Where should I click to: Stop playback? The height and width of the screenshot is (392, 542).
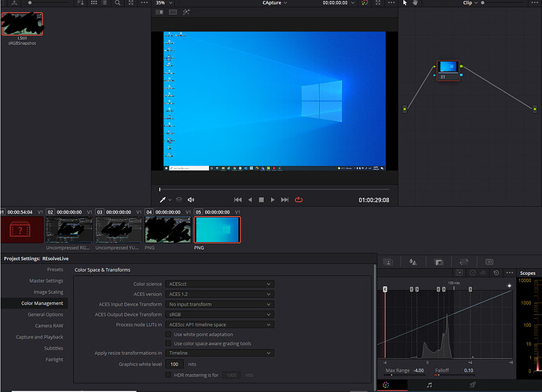click(x=262, y=200)
